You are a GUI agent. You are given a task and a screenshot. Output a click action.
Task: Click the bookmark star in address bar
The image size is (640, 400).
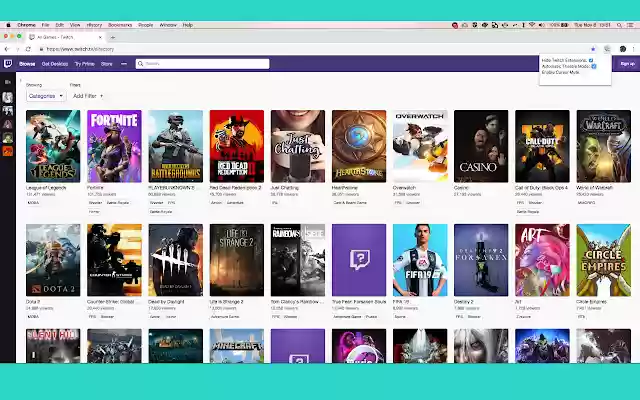click(x=593, y=49)
